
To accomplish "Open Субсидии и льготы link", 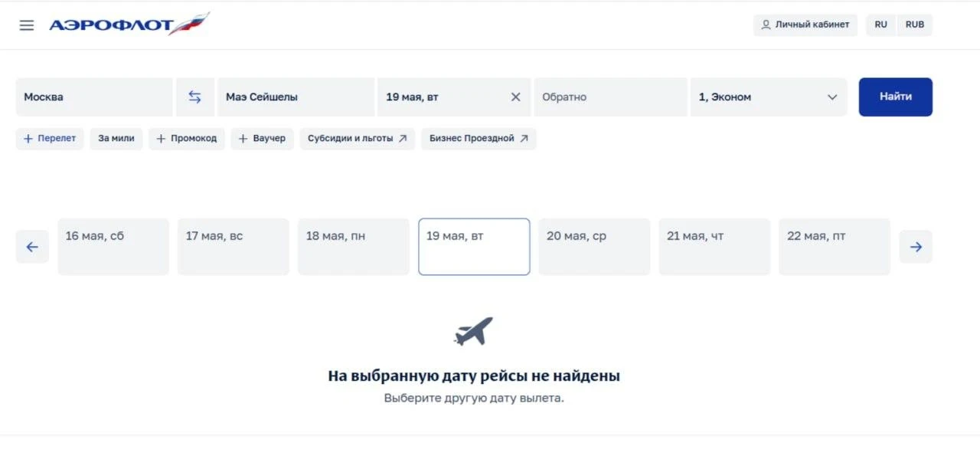I will (x=358, y=139).
